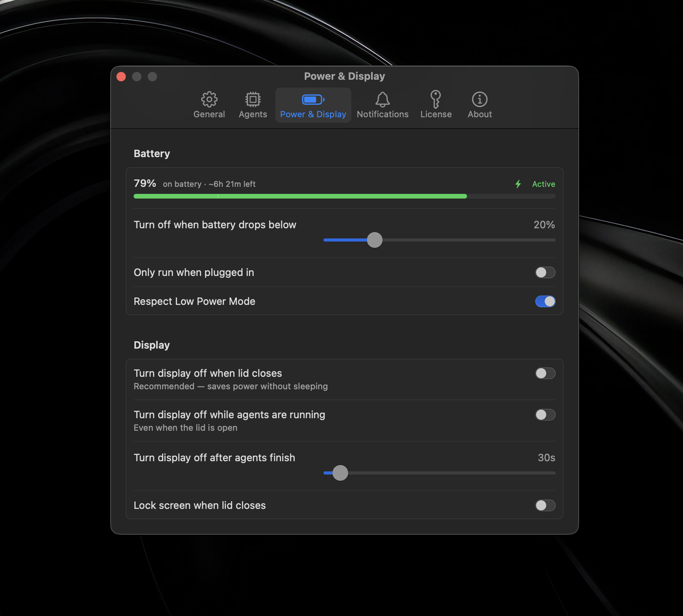The height and width of the screenshot is (616, 683).
Task: Click 'Turn off when battery drops below' label
Action: pyautogui.click(x=215, y=225)
